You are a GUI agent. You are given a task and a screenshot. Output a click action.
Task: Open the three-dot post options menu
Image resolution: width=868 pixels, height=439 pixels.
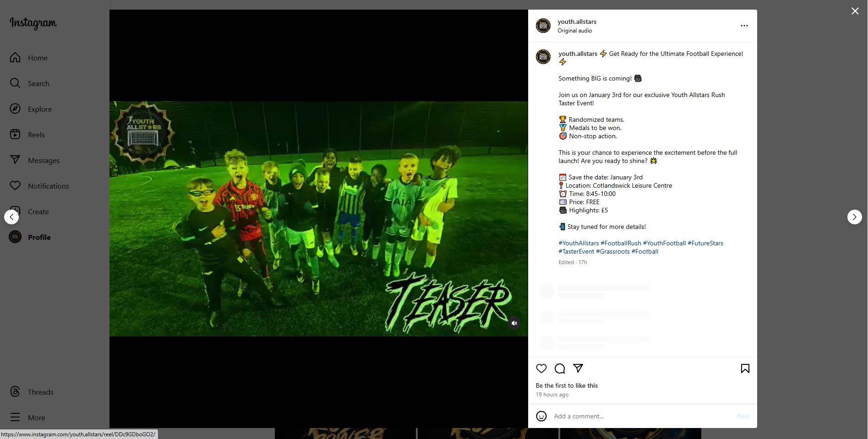click(x=744, y=26)
